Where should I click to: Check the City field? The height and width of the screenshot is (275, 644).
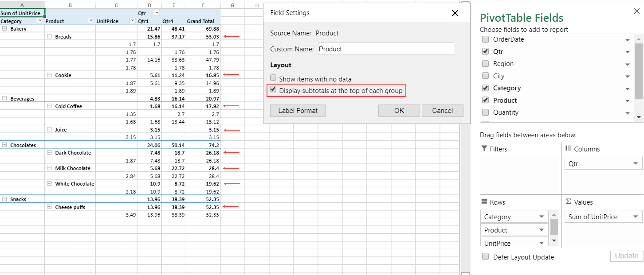point(486,76)
